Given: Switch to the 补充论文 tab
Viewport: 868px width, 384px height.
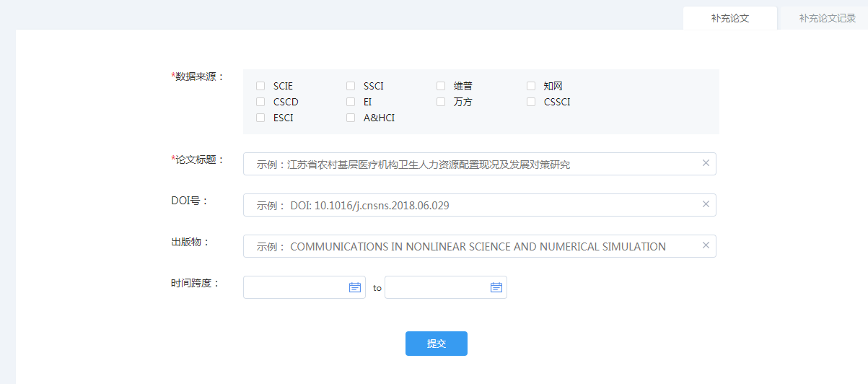Looking at the screenshot, I should pos(730,18).
